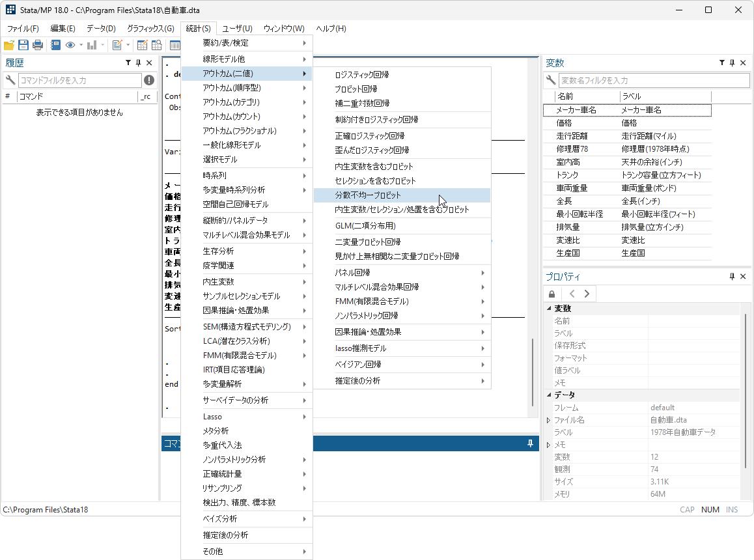The image size is (754, 560).
Task: Collapse the 変数 section in プロパティ
Action: click(549, 309)
